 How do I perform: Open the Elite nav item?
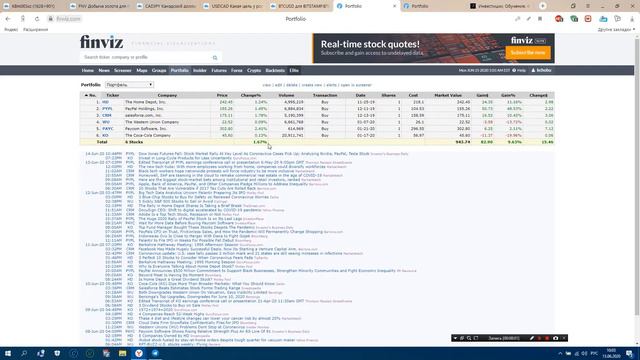click(x=294, y=70)
